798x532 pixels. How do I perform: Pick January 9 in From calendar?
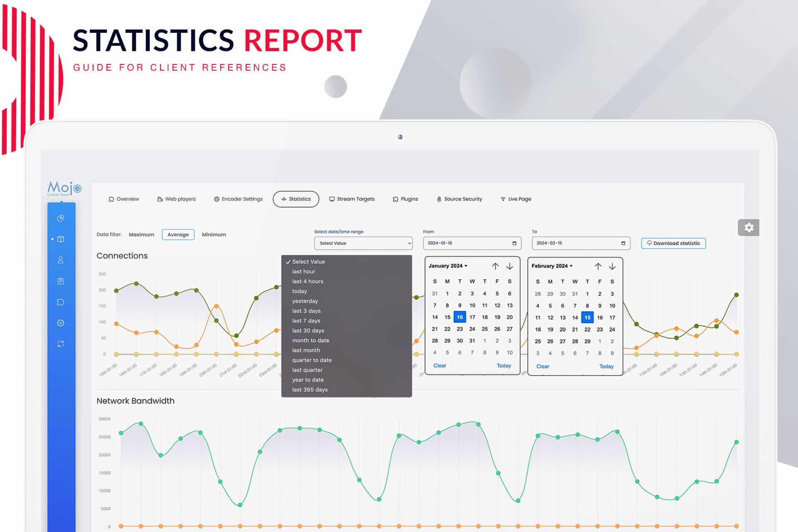point(460,305)
